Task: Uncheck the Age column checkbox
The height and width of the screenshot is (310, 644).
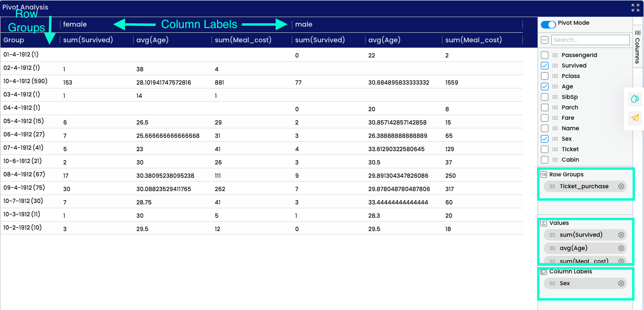Action: 545,87
